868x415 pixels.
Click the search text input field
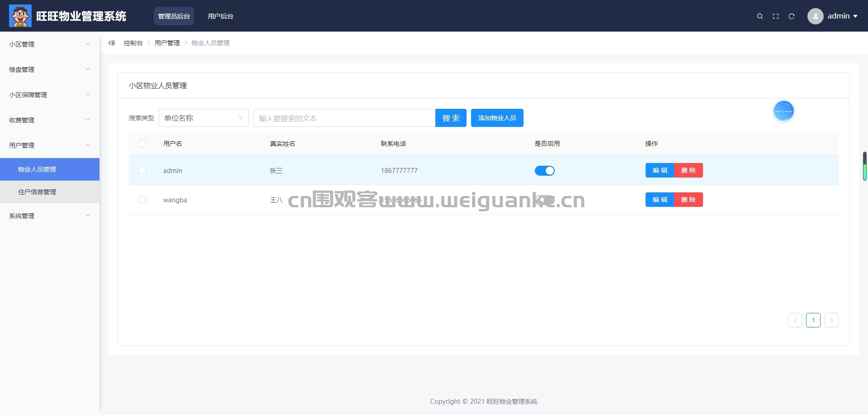click(344, 118)
